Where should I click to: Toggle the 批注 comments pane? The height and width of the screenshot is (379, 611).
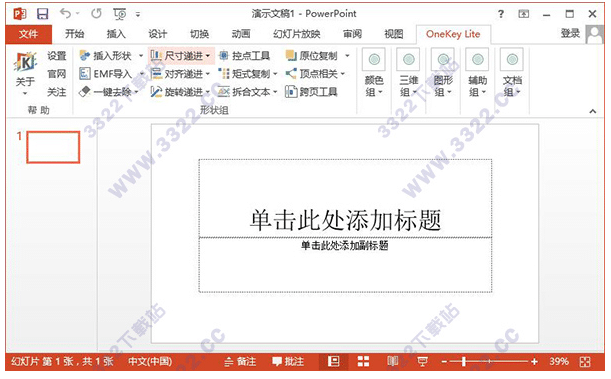(x=288, y=361)
